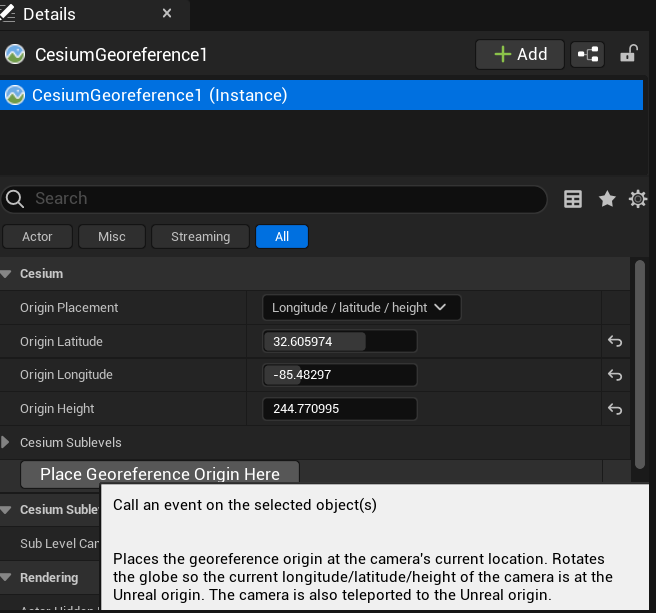This screenshot has height=613, width=656.
Task: Click the Origin Latitude label
Action: point(61,341)
